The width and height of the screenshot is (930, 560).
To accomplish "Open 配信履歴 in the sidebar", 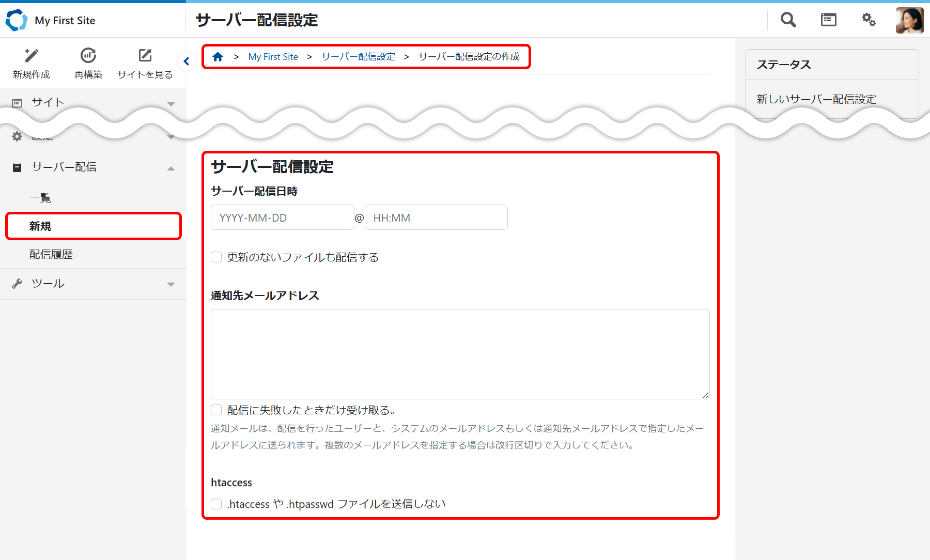I will click(51, 254).
